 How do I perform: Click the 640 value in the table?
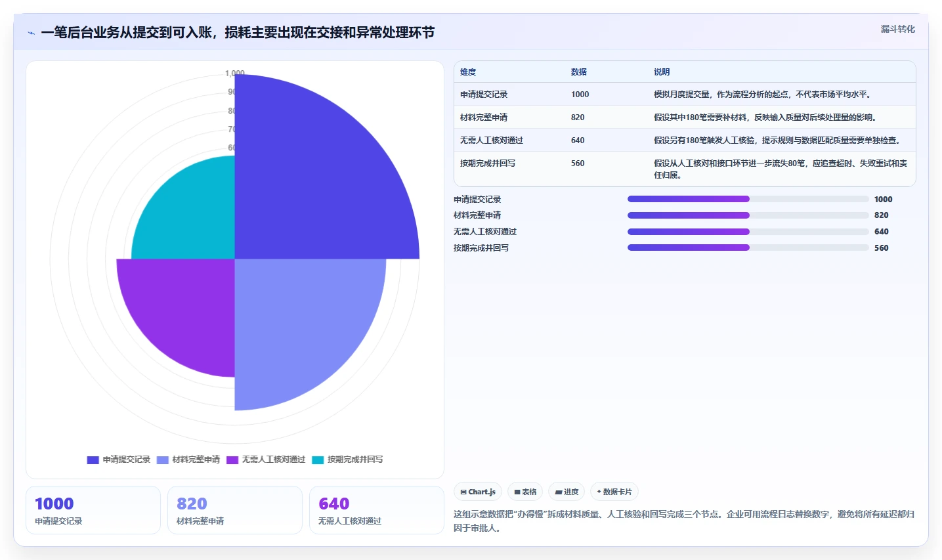(578, 140)
